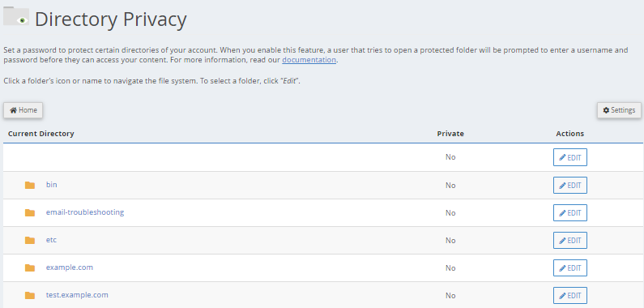Go to the Home directory button

[x=23, y=110]
